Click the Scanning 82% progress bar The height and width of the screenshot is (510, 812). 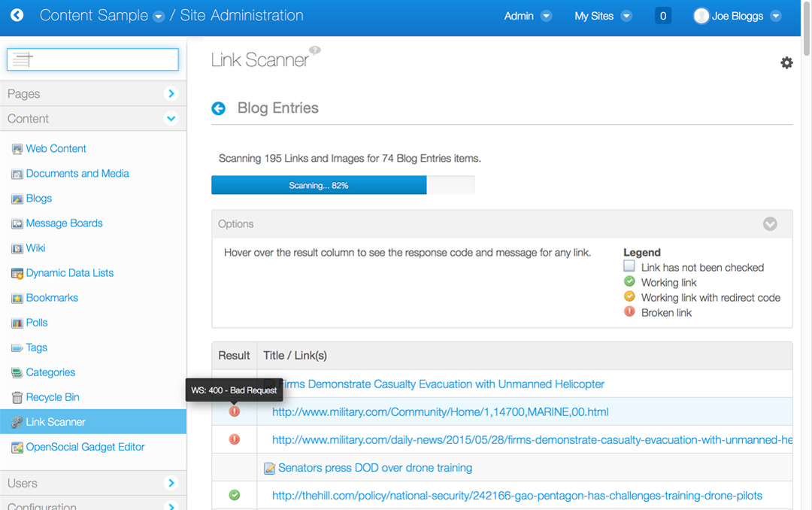[343, 185]
